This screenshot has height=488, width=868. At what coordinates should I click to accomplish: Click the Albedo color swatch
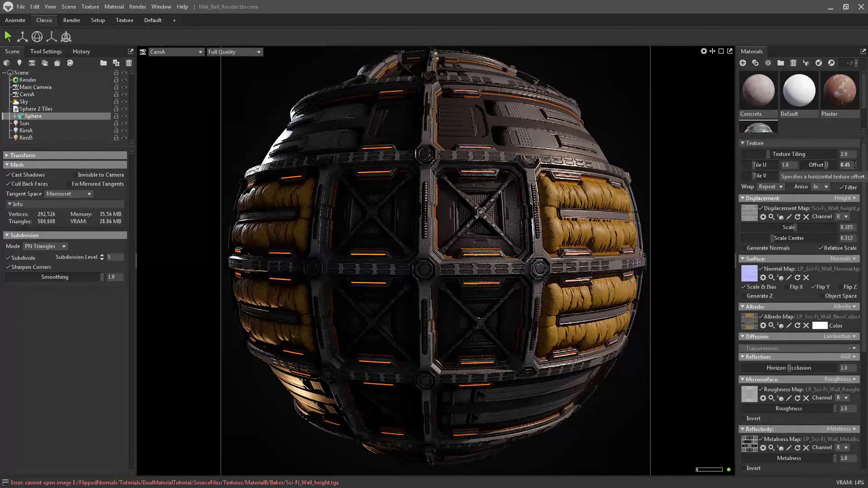[820, 326]
